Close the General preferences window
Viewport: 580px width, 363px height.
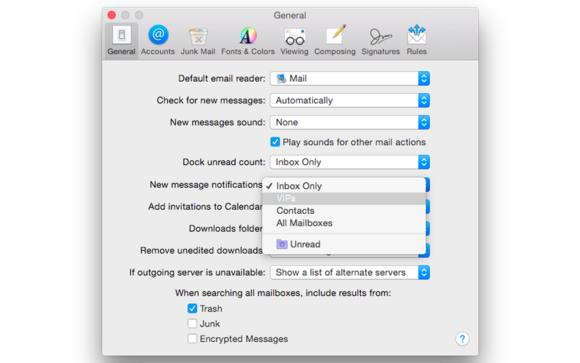[x=112, y=15]
